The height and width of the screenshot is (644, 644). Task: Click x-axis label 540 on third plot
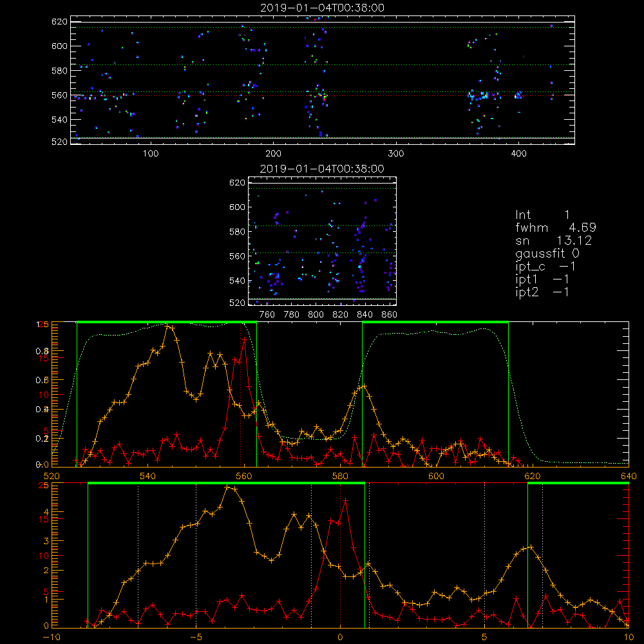[x=148, y=476]
